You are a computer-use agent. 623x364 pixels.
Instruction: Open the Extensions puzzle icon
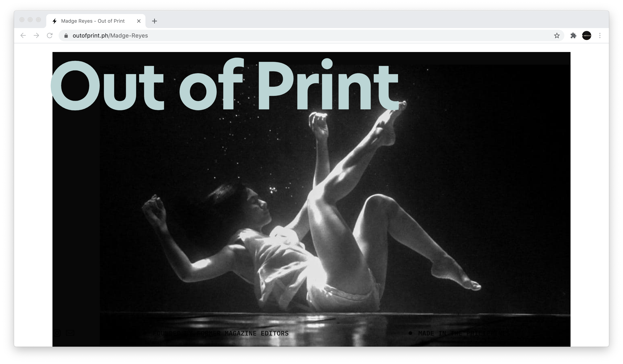click(573, 35)
